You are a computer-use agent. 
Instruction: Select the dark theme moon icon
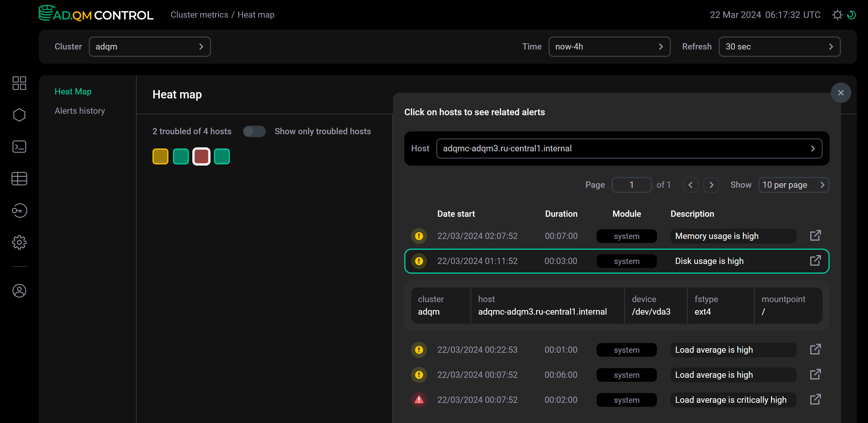coord(851,15)
